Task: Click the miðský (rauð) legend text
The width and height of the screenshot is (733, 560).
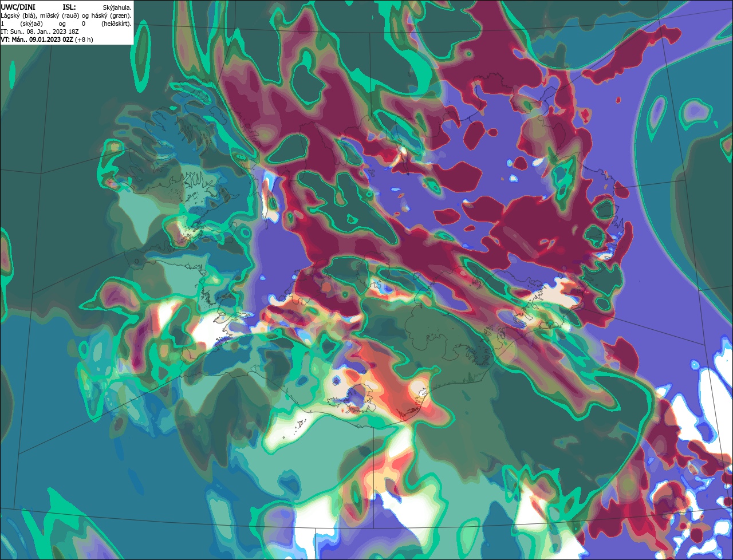Action: click(61, 15)
